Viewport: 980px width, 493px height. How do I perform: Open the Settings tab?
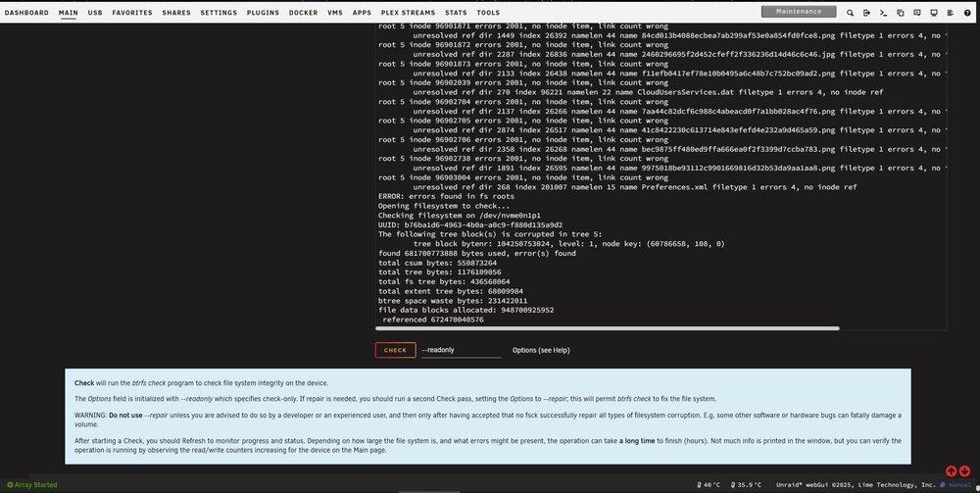coord(219,13)
